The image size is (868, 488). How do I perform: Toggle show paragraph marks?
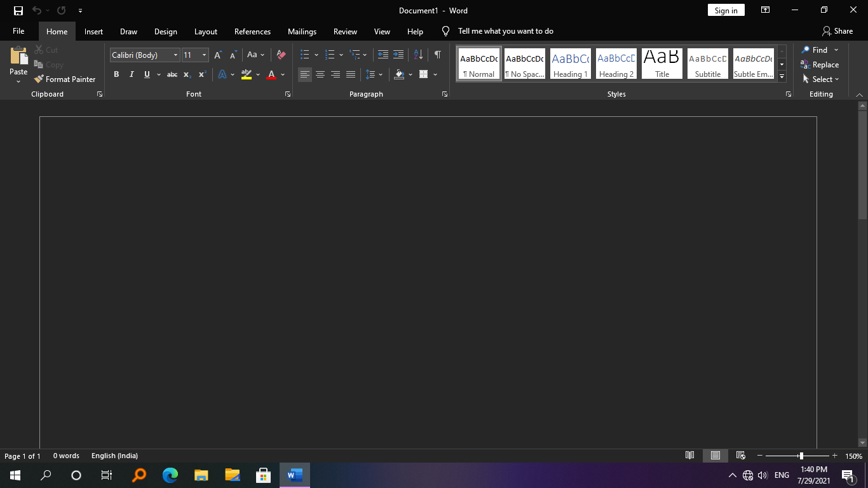(438, 55)
